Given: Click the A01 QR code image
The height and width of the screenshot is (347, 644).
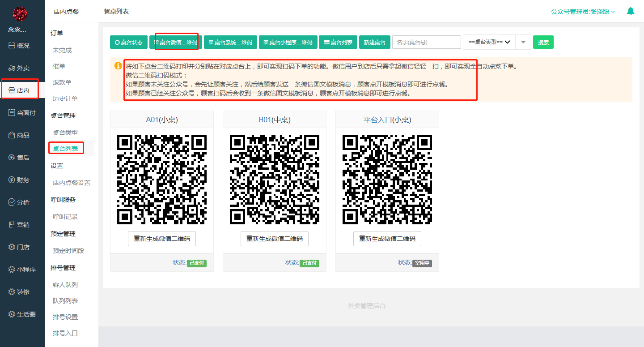Looking at the screenshot, I should pyautogui.click(x=162, y=180).
